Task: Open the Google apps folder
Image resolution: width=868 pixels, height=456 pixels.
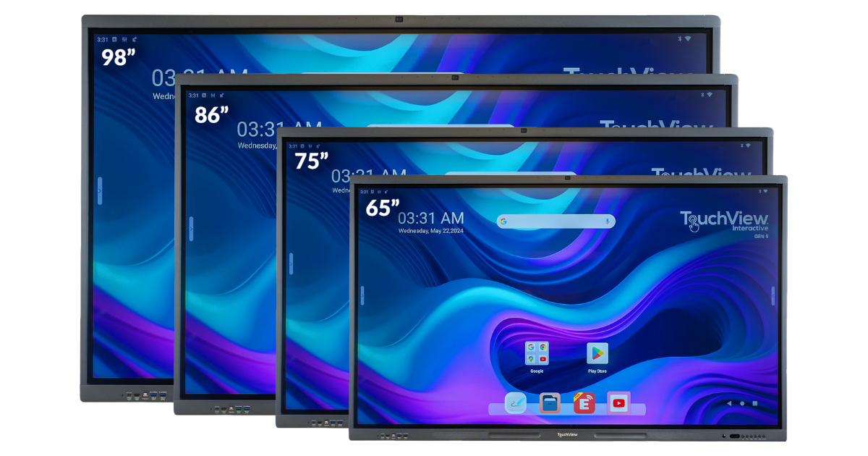Action: (537, 354)
